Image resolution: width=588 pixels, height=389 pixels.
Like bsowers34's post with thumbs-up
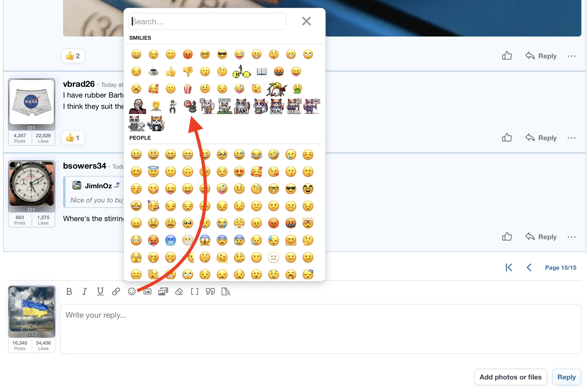507,237
